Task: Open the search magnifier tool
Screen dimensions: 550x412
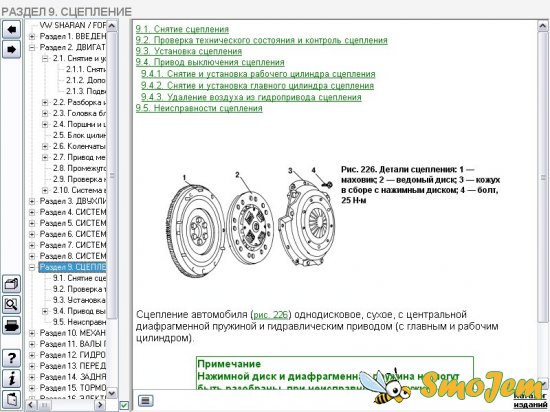Action: [12, 304]
